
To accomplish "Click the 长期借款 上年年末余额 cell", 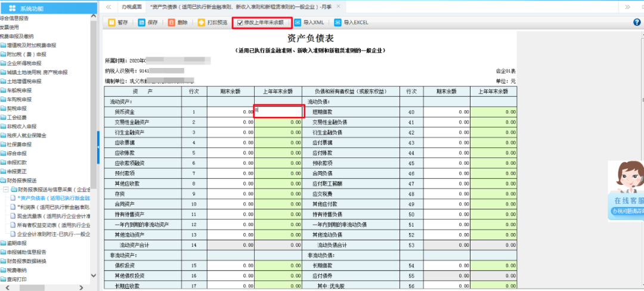I will [494, 265].
